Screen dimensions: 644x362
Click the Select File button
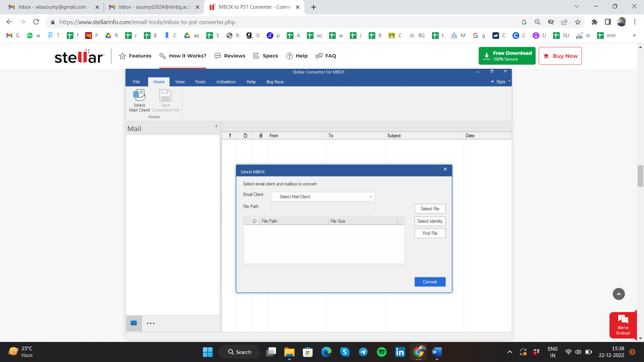coord(430,209)
